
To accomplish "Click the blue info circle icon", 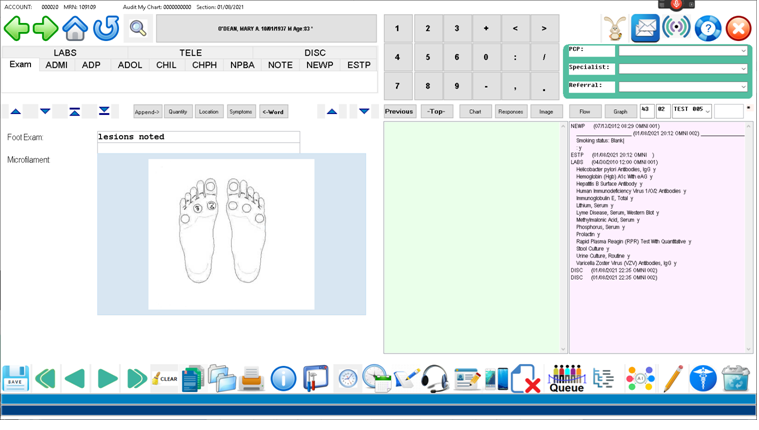I will coord(283,378).
